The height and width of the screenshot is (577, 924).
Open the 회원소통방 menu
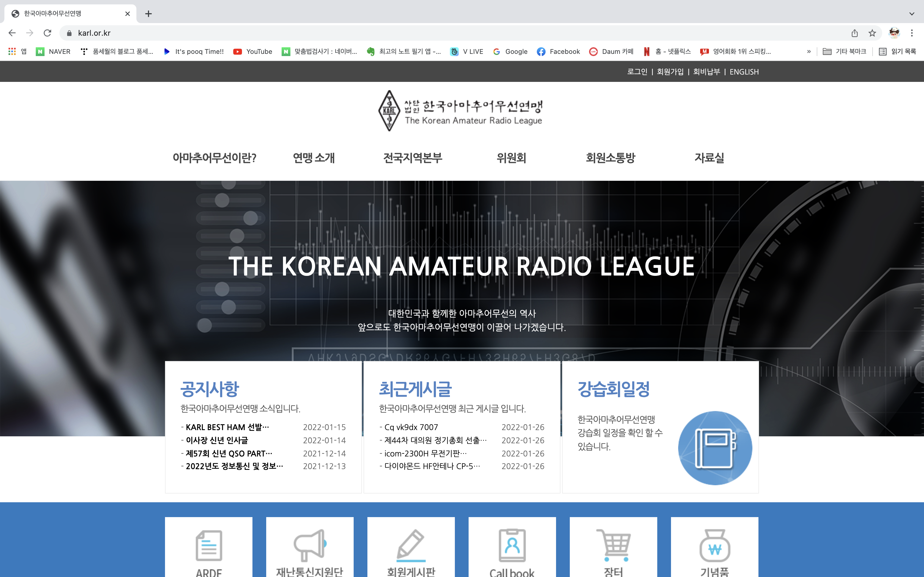coord(610,158)
